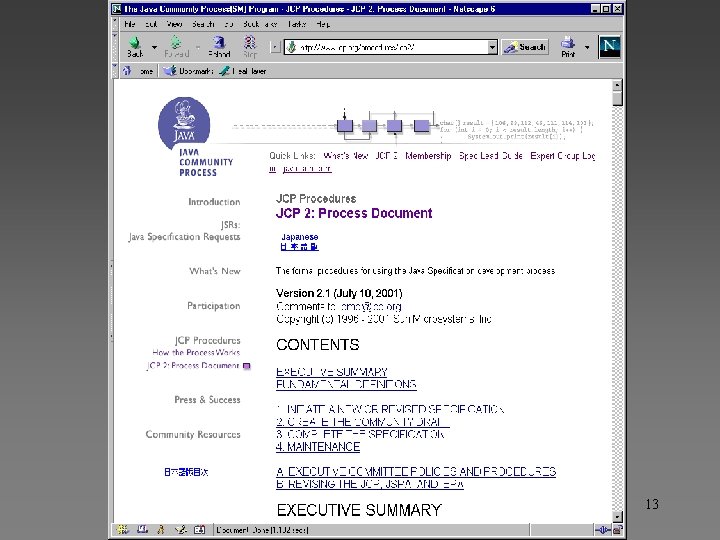Open the File menu
720x540 pixels.
pos(129,24)
